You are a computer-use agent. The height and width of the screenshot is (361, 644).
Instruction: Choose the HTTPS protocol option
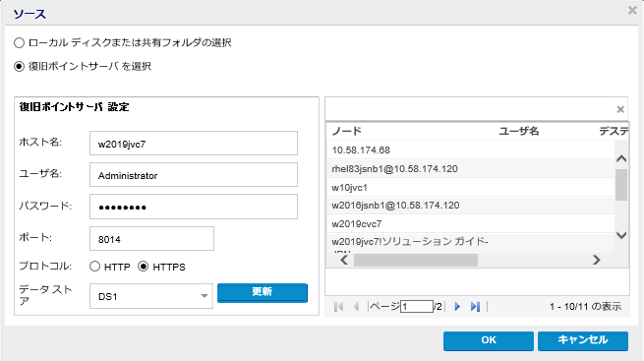point(143,267)
